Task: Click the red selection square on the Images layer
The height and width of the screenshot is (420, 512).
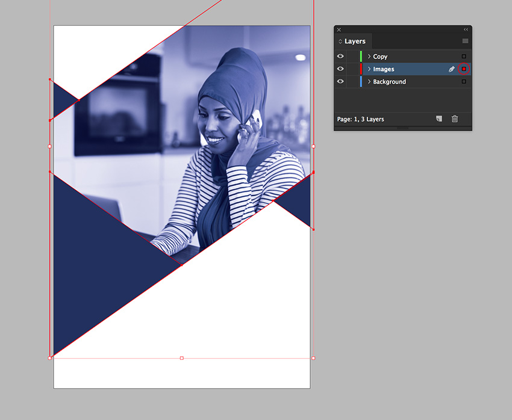Action: click(x=463, y=69)
